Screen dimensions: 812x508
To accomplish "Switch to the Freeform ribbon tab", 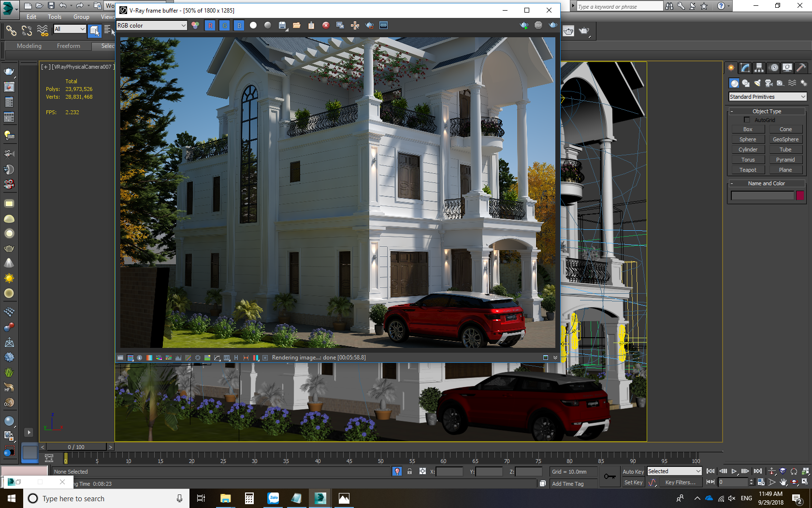I will (x=69, y=46).
